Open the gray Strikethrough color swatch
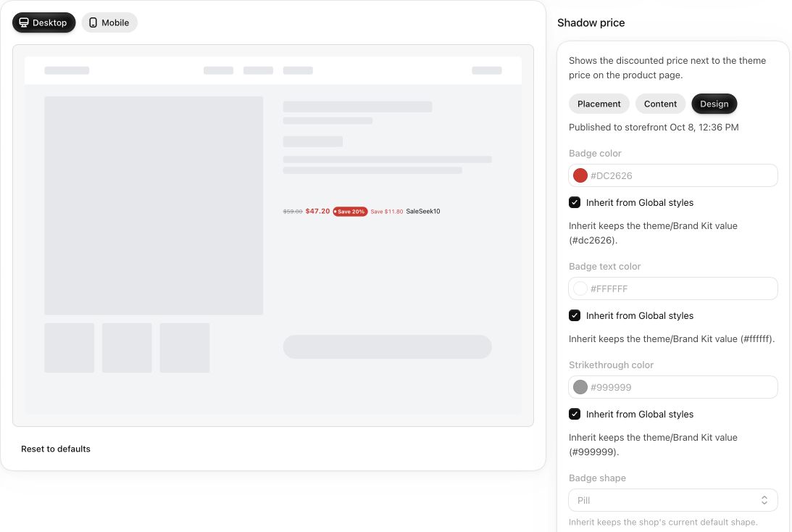This screenshot has width=792, height=532. pyautogui.click(x=580, y=388)
